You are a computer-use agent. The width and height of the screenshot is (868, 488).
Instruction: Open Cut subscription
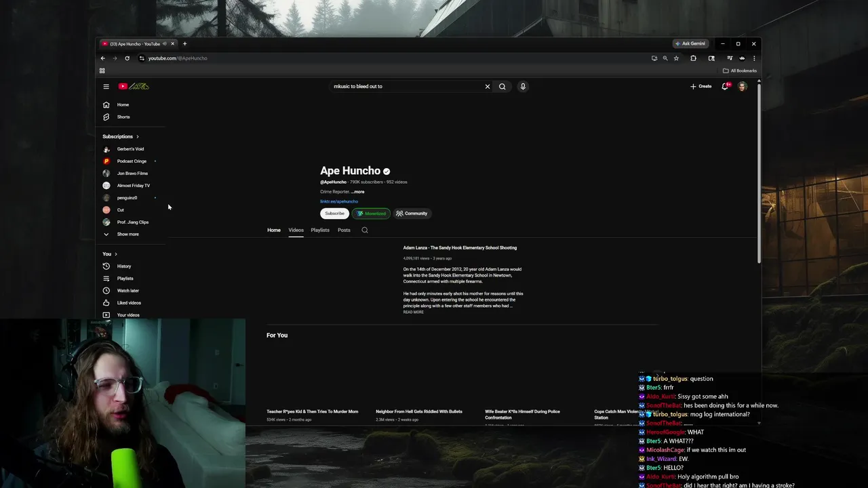click(x=120, y=210)
